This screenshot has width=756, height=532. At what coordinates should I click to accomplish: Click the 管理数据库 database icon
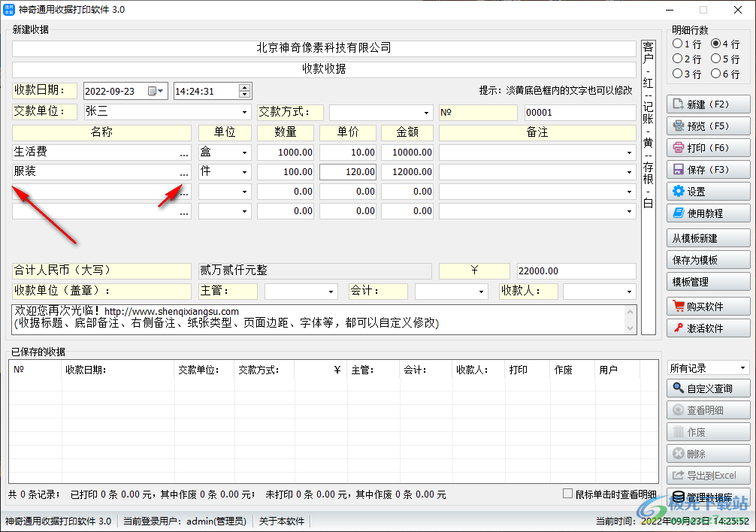(x=709, y=496)
